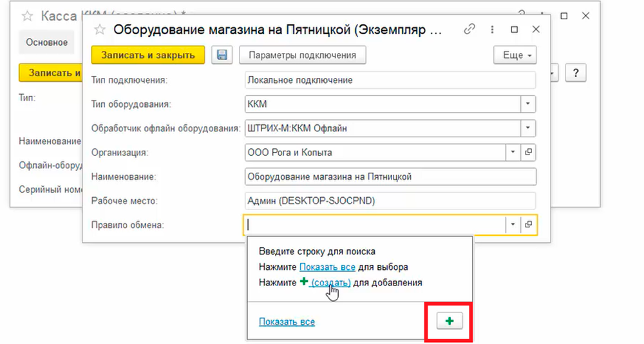Viewport: 644px width, 344px height.
Task: Star the equipment dialog as favorite
Action: pos(99,29)
